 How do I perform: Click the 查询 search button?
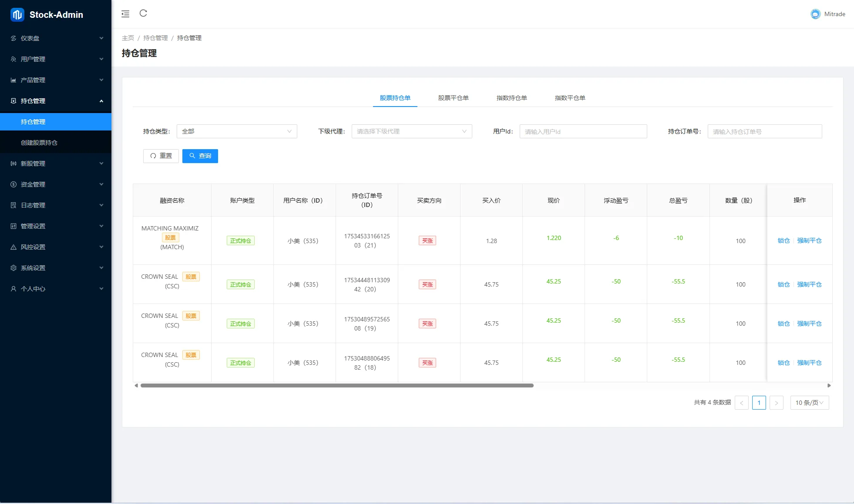pyautogui.click(x=200, y=156)
